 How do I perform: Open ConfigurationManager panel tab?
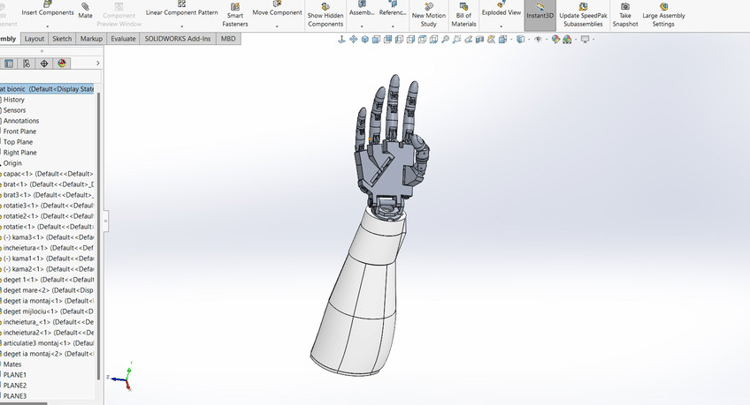tap(26, 63)
